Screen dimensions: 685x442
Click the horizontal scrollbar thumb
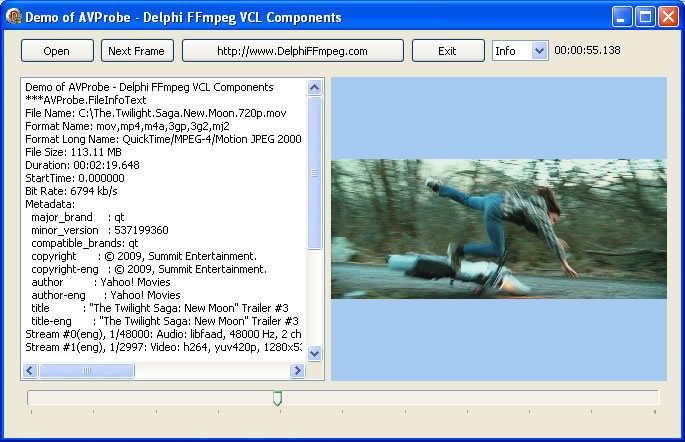[x=86, y=370]
